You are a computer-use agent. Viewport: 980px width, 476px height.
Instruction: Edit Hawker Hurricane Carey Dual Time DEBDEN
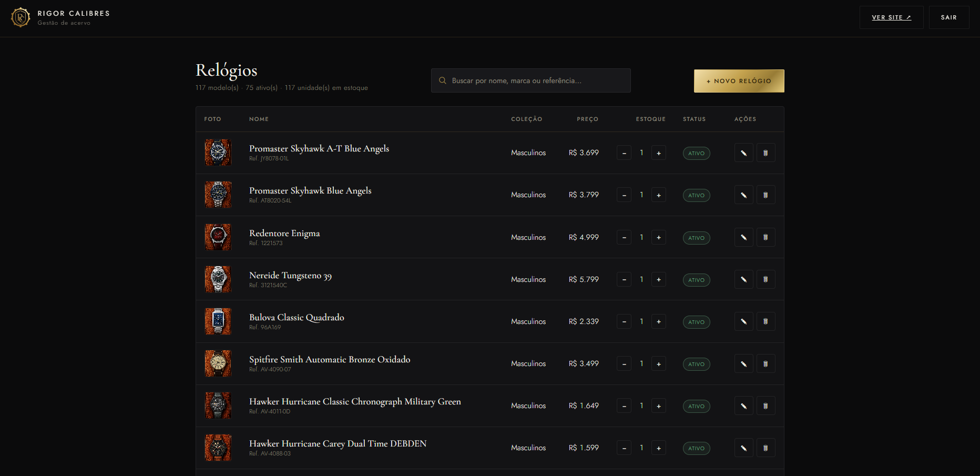743,448
